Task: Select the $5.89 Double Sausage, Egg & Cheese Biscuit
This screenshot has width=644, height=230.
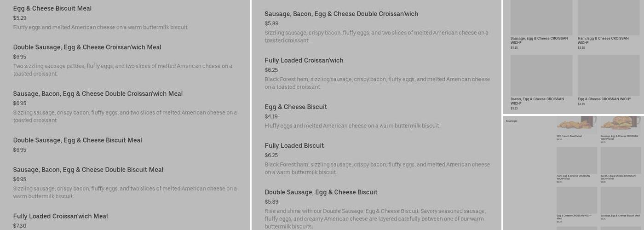Action: click(x=321, y=192)
